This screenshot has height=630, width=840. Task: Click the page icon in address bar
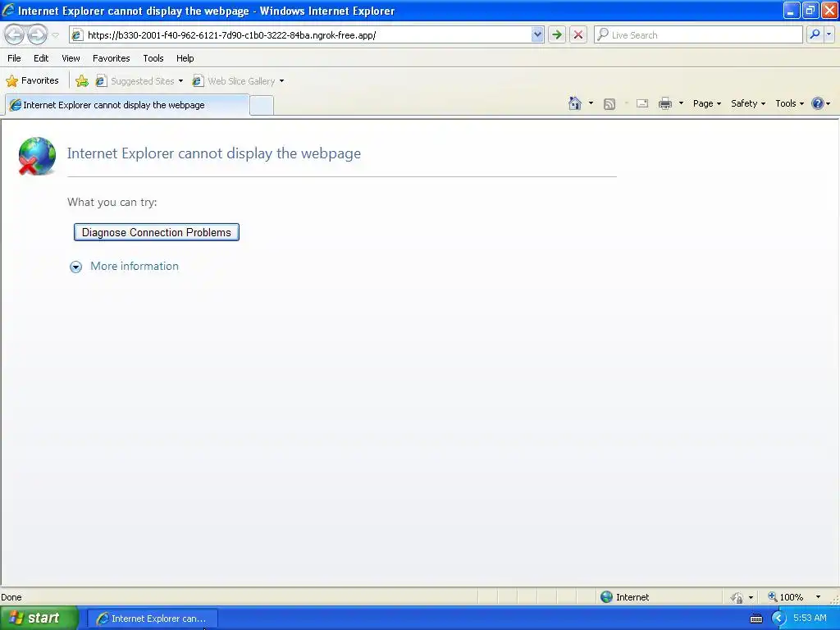(x=77, y=35)
